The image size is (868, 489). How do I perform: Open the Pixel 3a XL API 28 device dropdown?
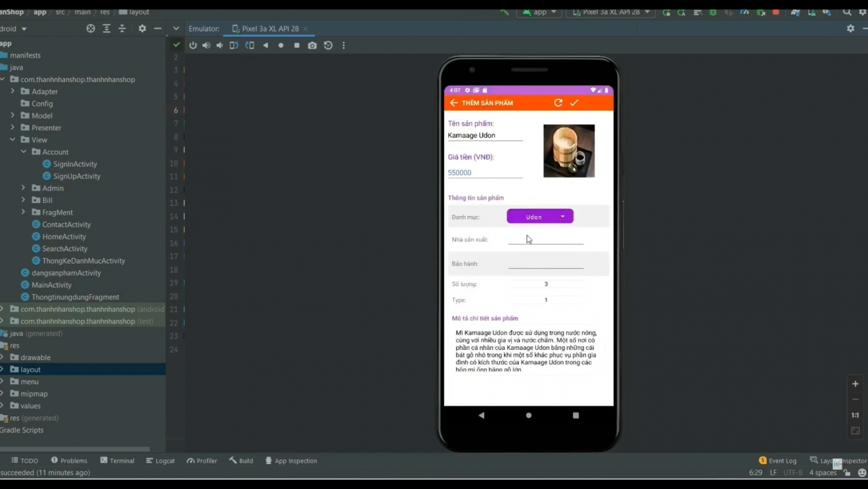611,12
